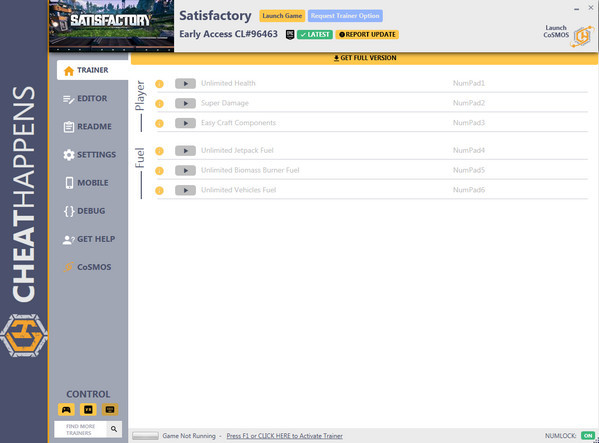The image size is (599, 443).
Task: Enable Unlimited Biomass Burner Fuel
Action: point(185,170)
